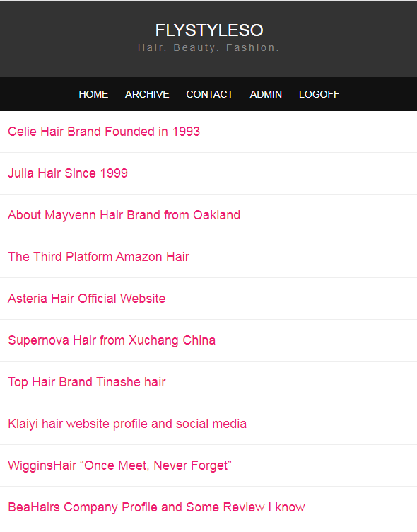
Task: Open 'Klaiyi hair website profile and social media'
Action: pos(127,424)
